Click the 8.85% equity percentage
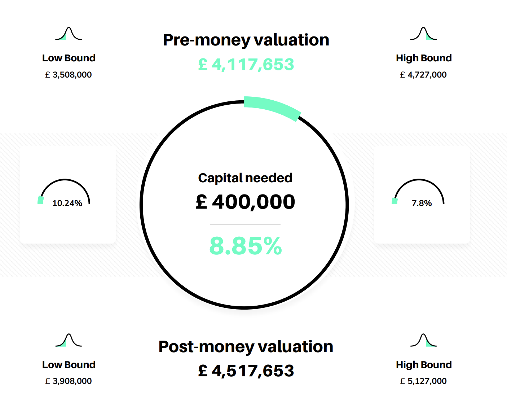This screenshot has height=420, width=507. click(x=245, y=246)
